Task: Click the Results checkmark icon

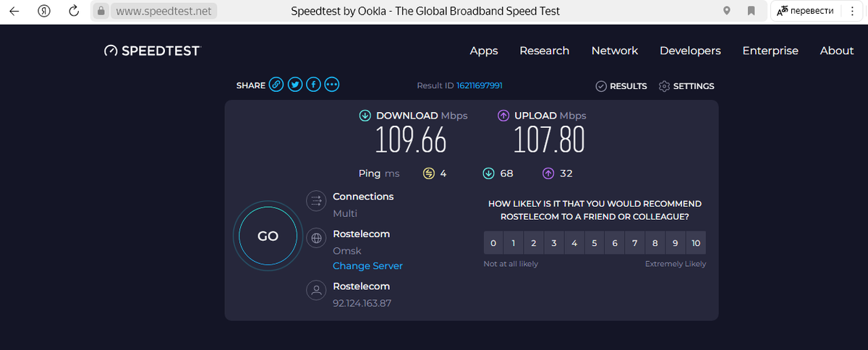Action: [x=601, y=86]
